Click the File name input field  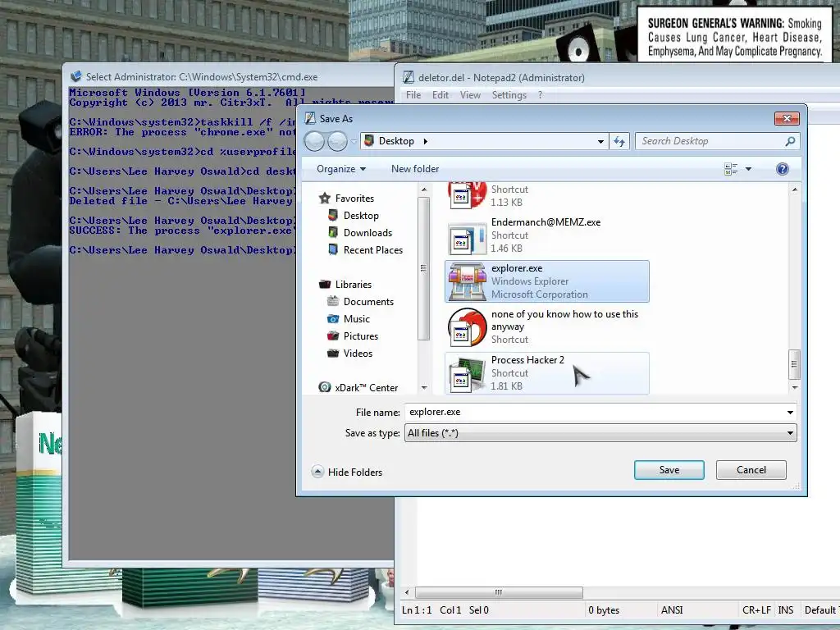[x=595, y=412]
